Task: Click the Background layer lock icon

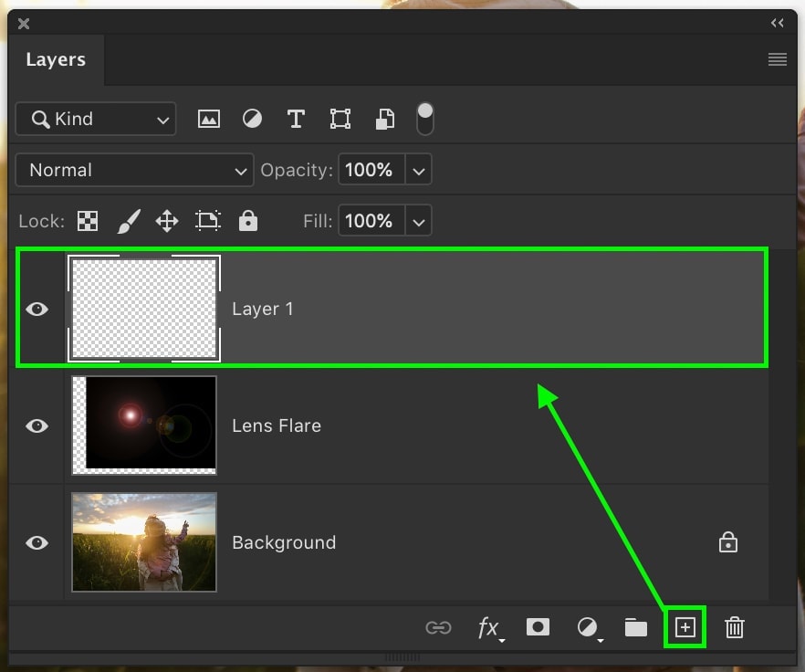Action: pyautogui.click(x=728, y=542)
